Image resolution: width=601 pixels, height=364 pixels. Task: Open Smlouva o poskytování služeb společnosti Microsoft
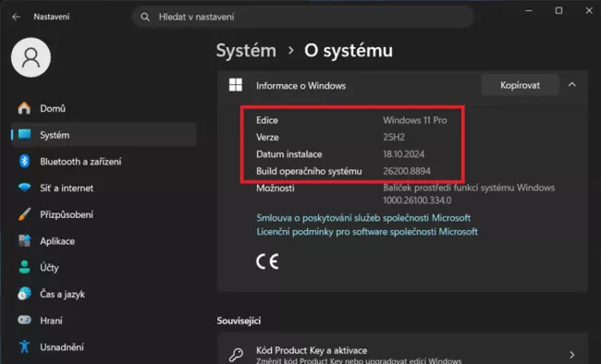pyautogui.click(x=363, y=218)
